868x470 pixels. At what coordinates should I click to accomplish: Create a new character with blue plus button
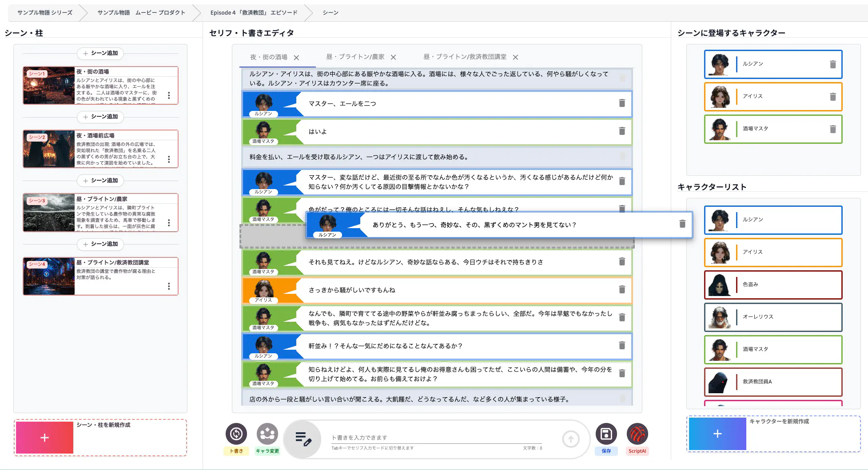[717, 434]
